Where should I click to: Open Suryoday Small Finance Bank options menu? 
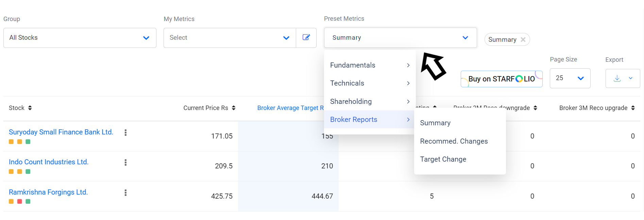tap(125, 133)
